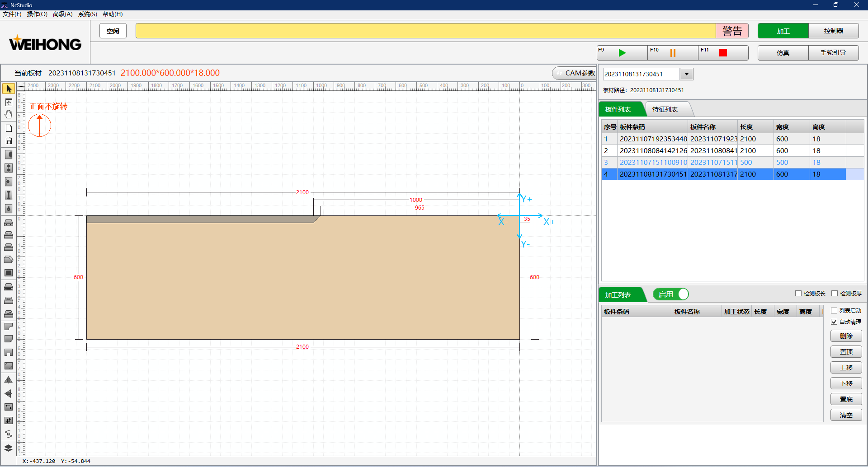
Task: Open the layers stack icon
Action: (x=9, y=448)
